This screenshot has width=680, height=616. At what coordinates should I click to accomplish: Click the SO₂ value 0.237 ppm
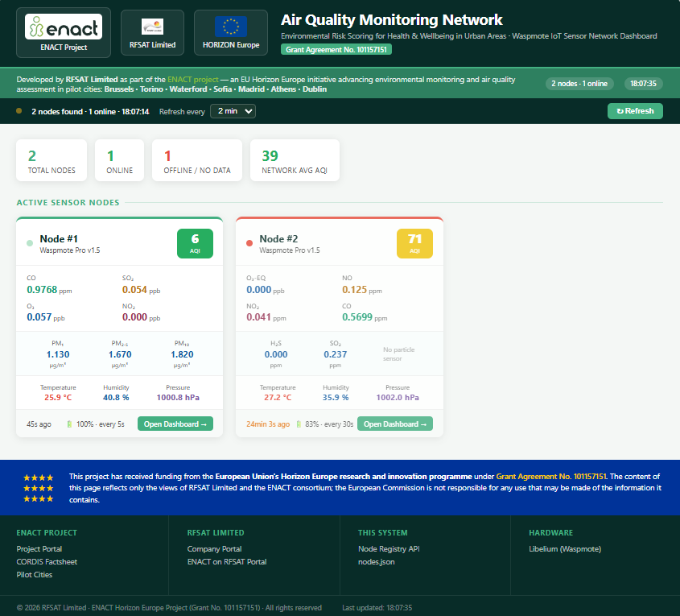(336, 354)
